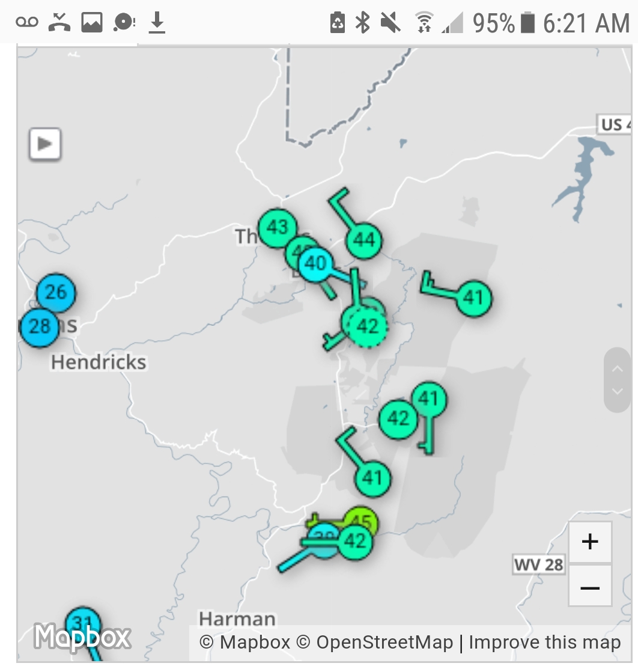Tap the Harman town label

tap(237, 619)
